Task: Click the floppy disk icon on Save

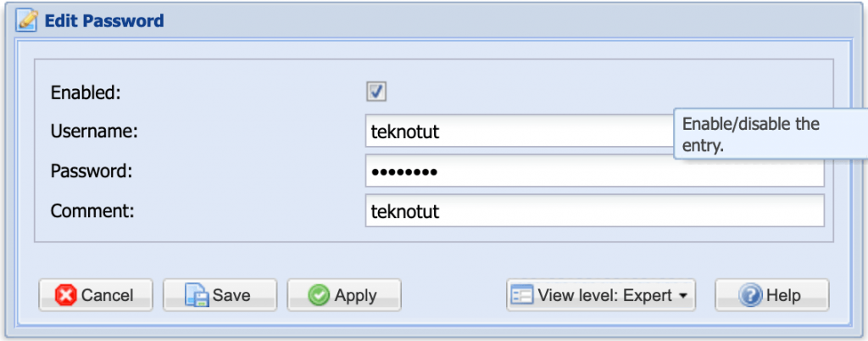Action: pos(197,295)
